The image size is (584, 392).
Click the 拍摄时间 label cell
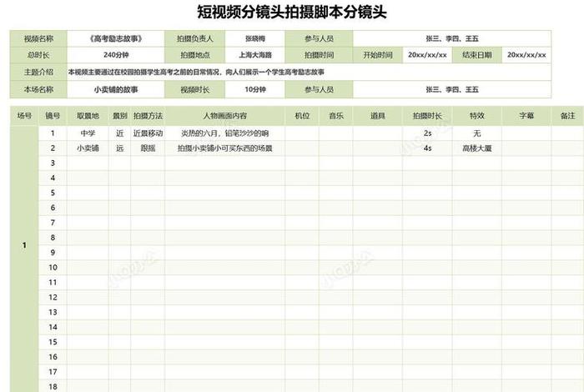(320, 55)
